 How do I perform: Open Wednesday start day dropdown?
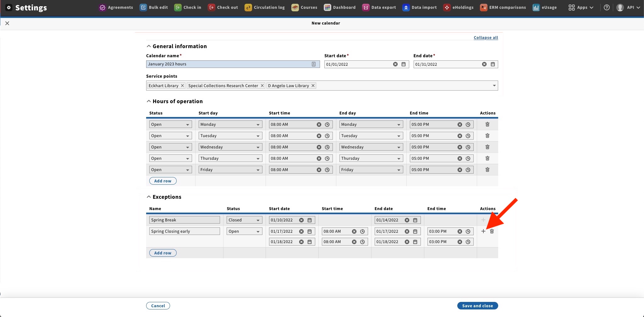[230, 147]
